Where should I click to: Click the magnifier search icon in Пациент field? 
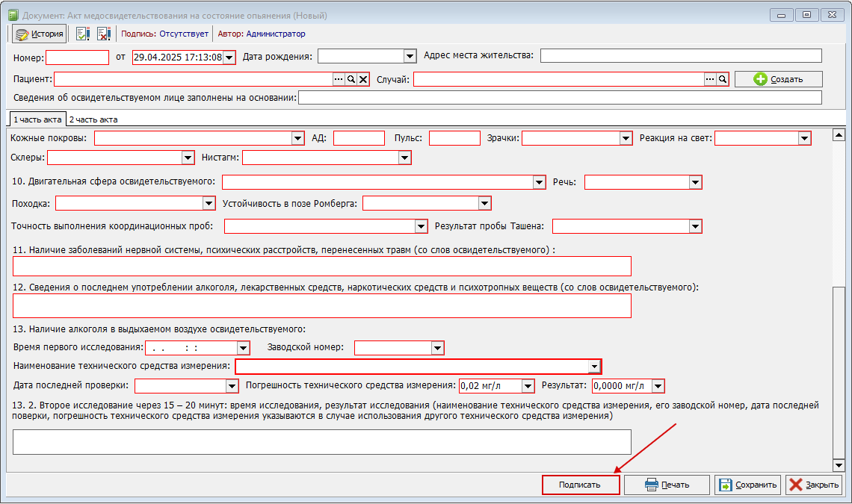pyautogui.click(x=351, y=79)
